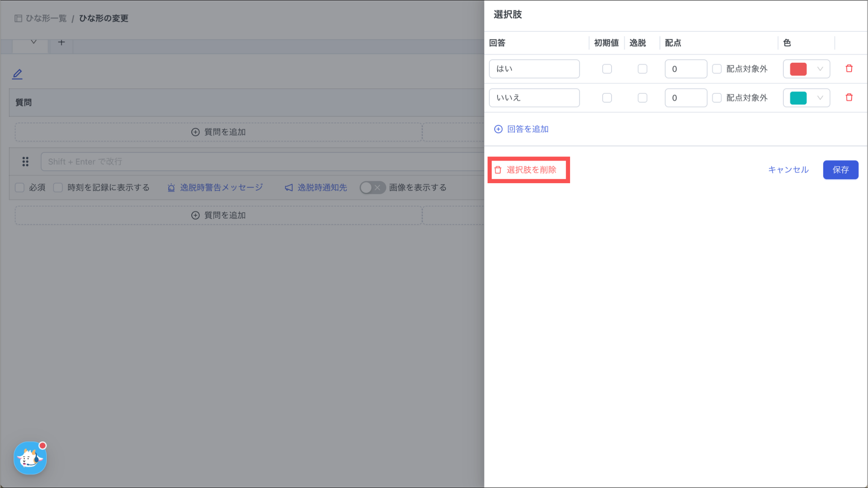The width and height of the screenshot is (868, 488).
Task: Expand the chevron dropdown near tab bar
Action: click(33, 42)
